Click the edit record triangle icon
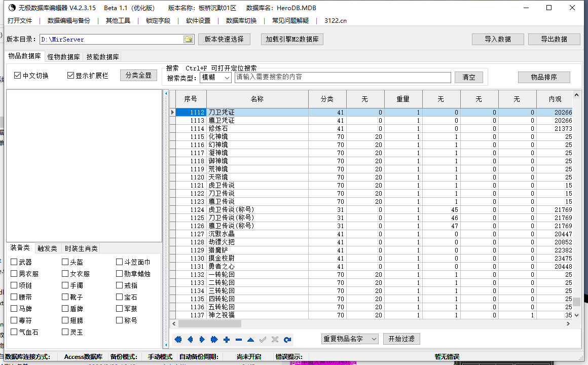Screen dimensions: 588x365 pos(250,340)
